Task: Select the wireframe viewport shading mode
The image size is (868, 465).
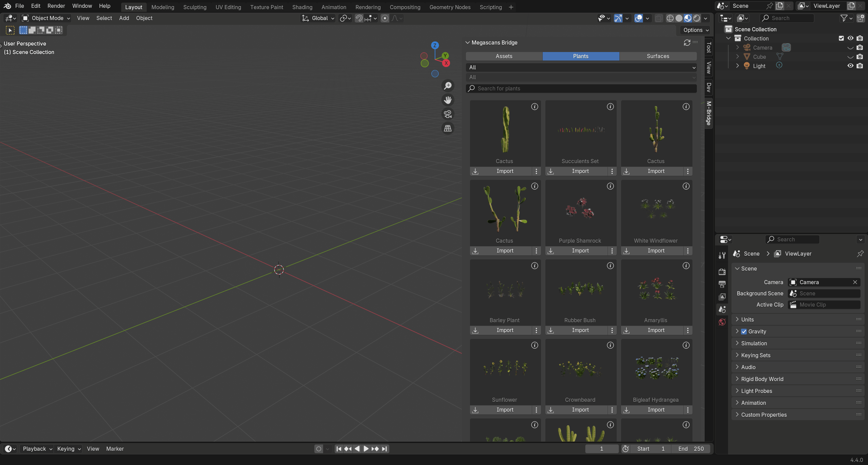Action: pyautogui.click(x=670, y=18)
